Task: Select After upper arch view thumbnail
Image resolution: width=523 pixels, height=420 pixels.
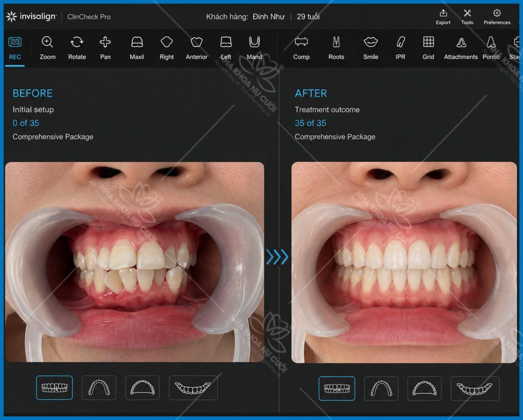Action: coord(381,388)
